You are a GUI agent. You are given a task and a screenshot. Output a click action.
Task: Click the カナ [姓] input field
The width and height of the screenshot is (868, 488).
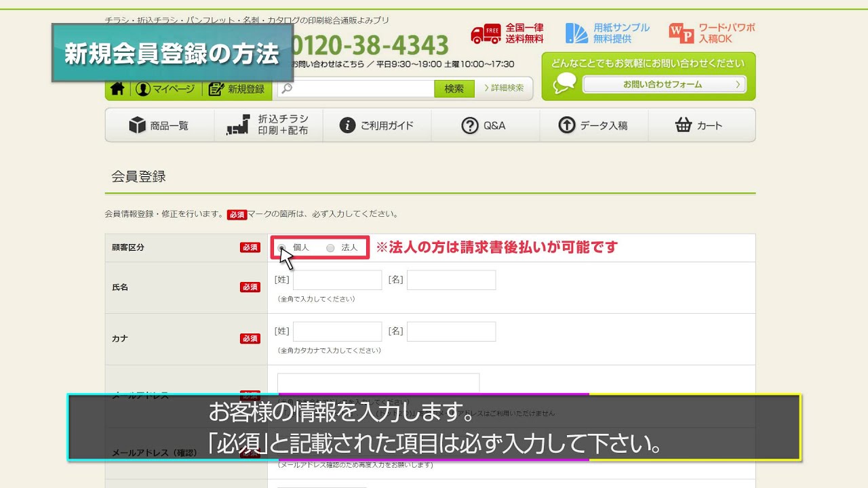(338, 331)
